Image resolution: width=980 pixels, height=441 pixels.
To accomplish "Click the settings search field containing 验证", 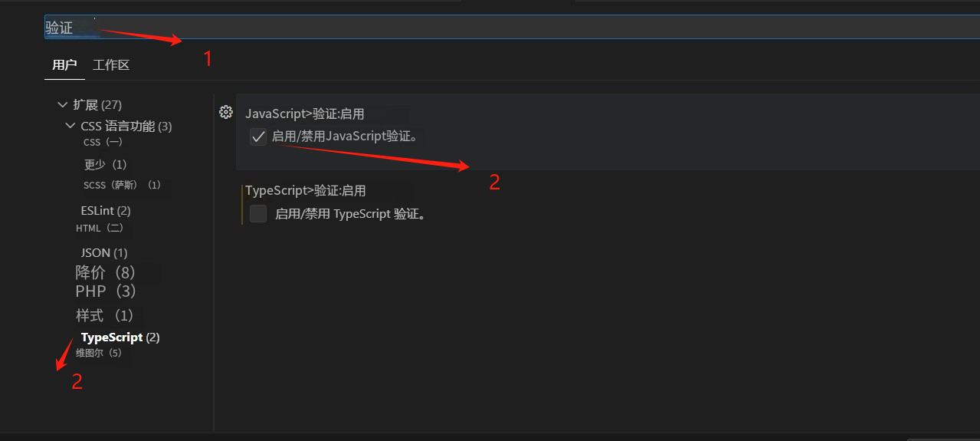I will click(x=512, y=27).
